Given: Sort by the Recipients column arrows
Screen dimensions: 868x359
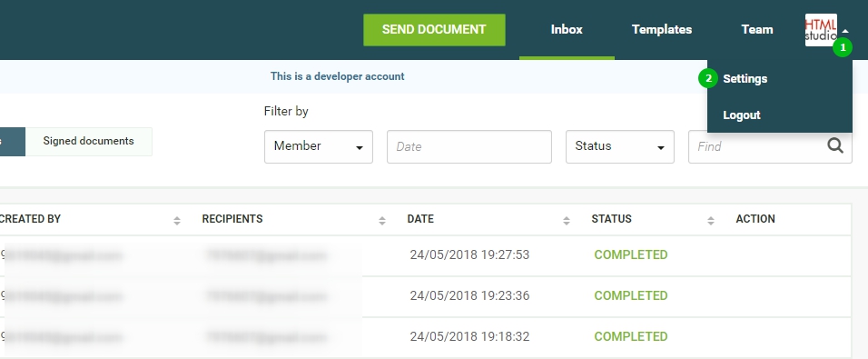Looking at the screenshot, I should pos(382,221).
